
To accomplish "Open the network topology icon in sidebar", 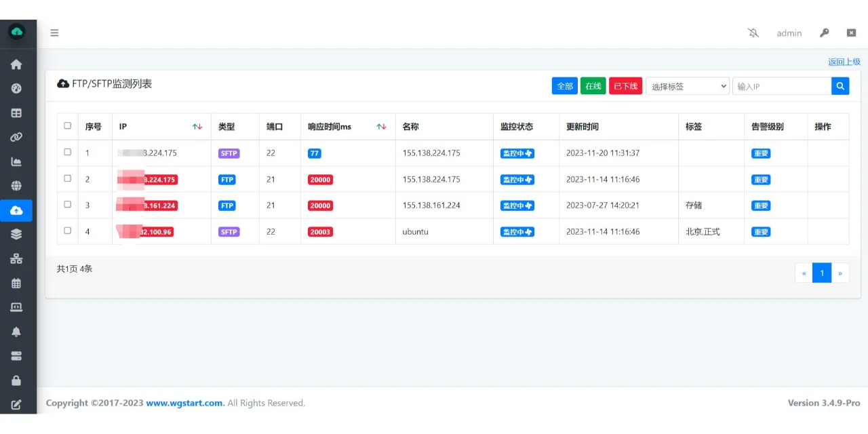I will (16, 259).
